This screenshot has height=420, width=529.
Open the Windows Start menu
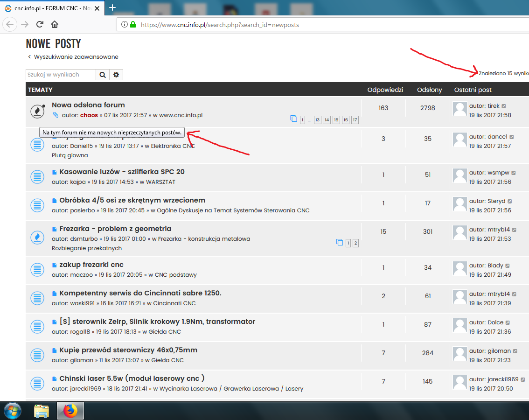click(12, 411)
